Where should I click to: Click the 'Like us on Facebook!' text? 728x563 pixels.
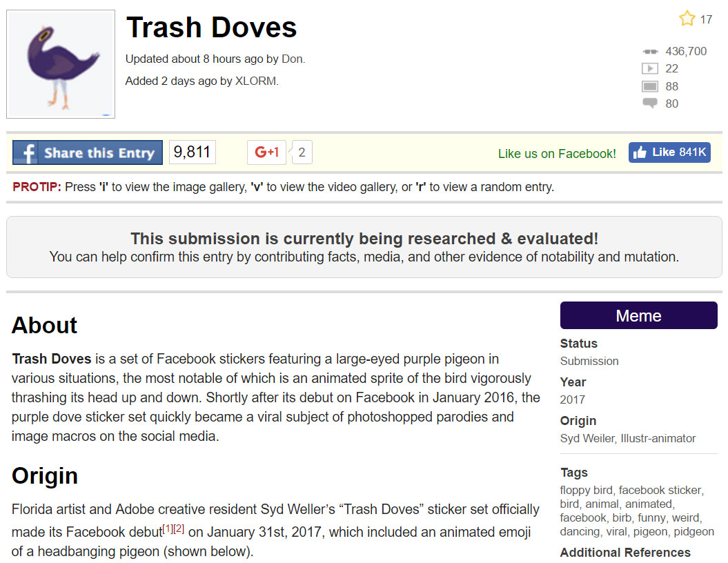(x=557, y=154)
